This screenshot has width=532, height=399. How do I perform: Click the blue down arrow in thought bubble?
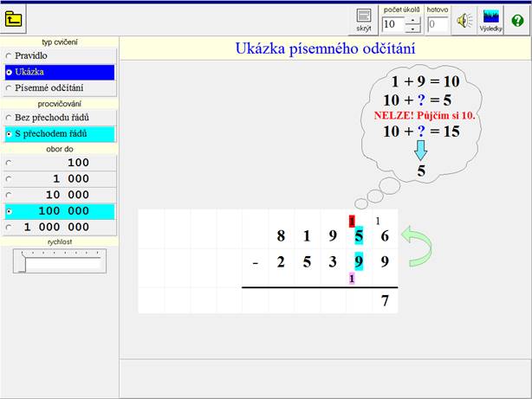pyautogui.click(x=421, y=149)
